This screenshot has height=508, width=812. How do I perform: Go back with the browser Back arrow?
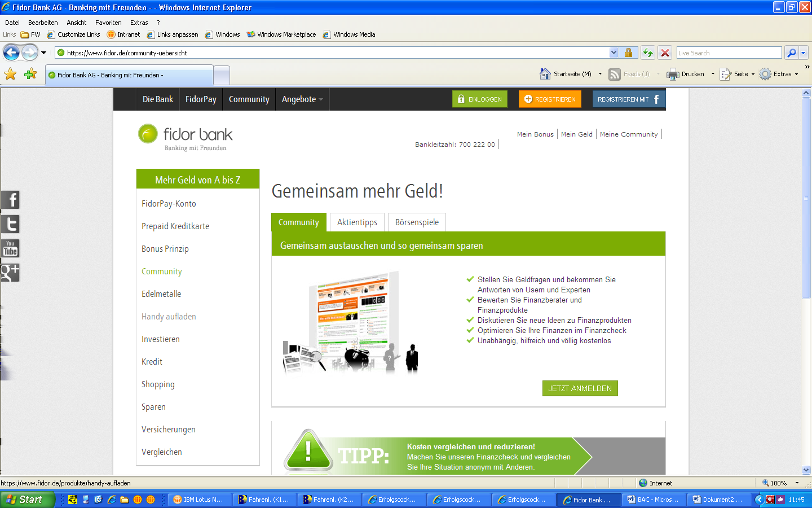click(x=11, y=52)
